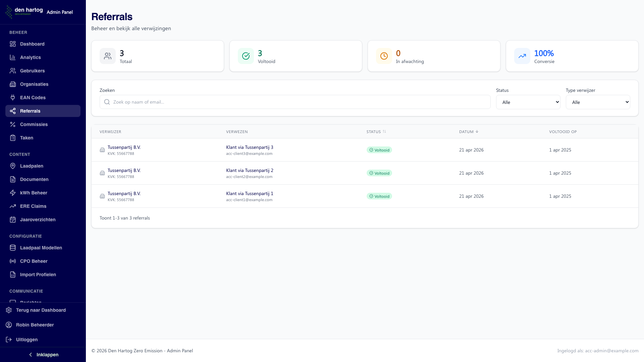Open the Status filter dropdown
The image size is (644, 362).
(x=528, y=102)
